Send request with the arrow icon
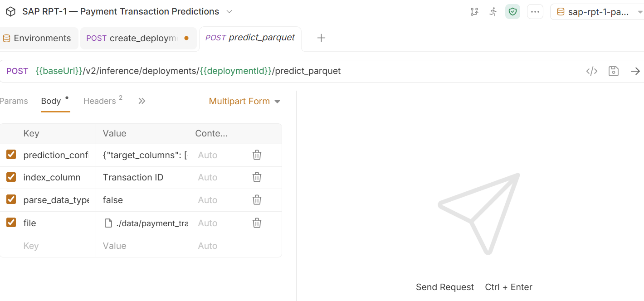Screen dimensions: 644x301 [635, 71]
